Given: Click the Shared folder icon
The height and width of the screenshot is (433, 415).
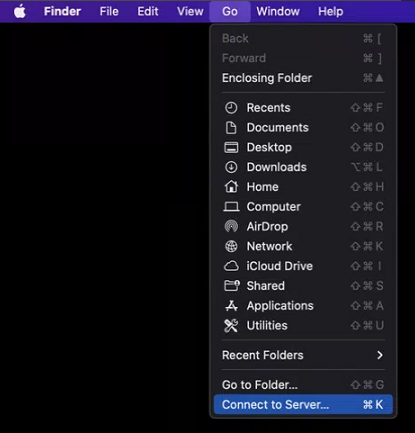Looking at the screenshot, I should (232, 286).
